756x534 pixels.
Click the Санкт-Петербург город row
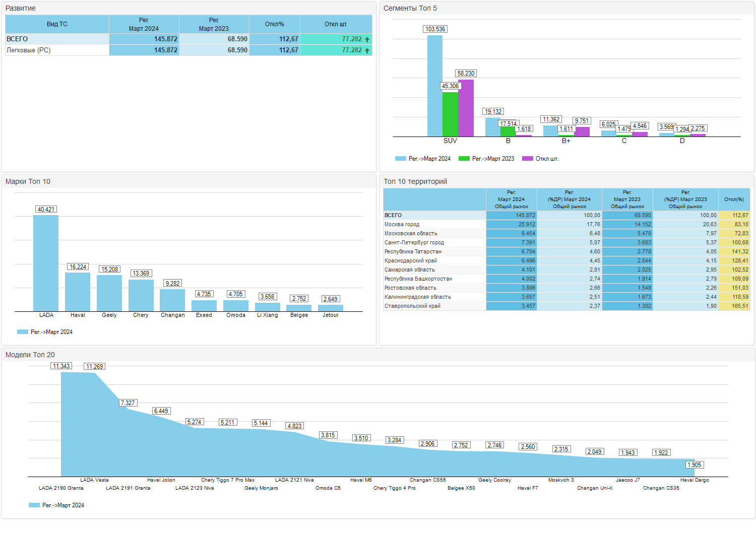pos(566,242)
